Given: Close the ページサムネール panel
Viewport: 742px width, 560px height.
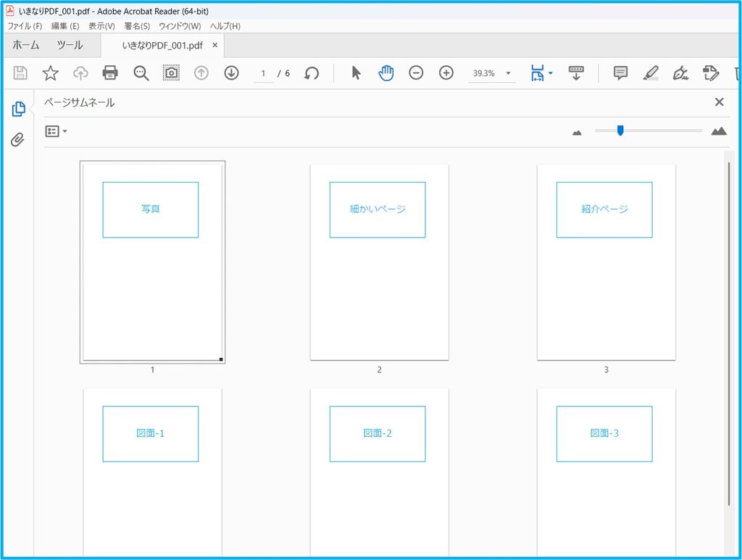Looking at the screenshot, I should tap(720, 101).
